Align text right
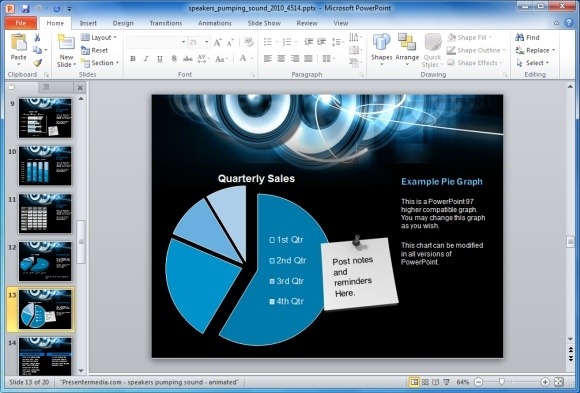The width and height of the screenshot is (580, 393). click(295, 58)
